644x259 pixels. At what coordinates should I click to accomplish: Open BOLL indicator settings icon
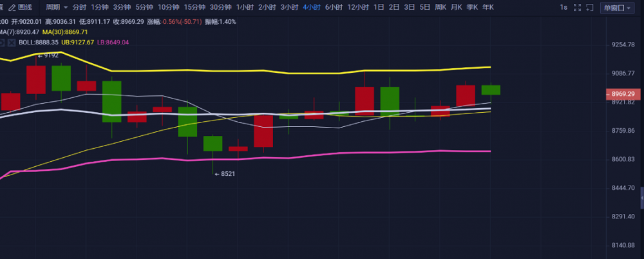2,43
